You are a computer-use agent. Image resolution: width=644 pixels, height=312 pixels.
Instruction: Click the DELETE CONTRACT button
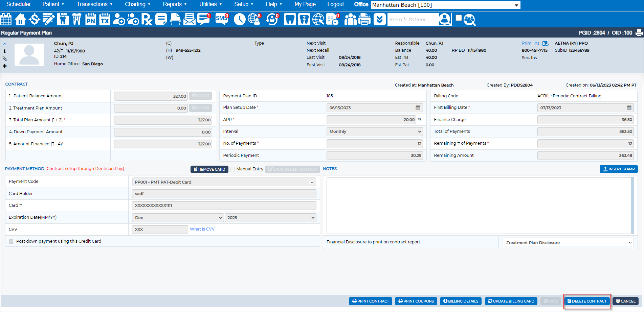point(587,301)
